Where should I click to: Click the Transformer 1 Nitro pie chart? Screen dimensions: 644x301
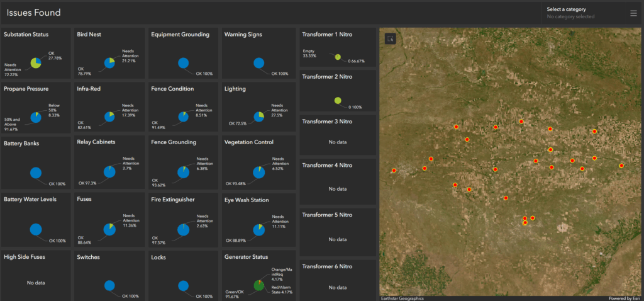338,57
